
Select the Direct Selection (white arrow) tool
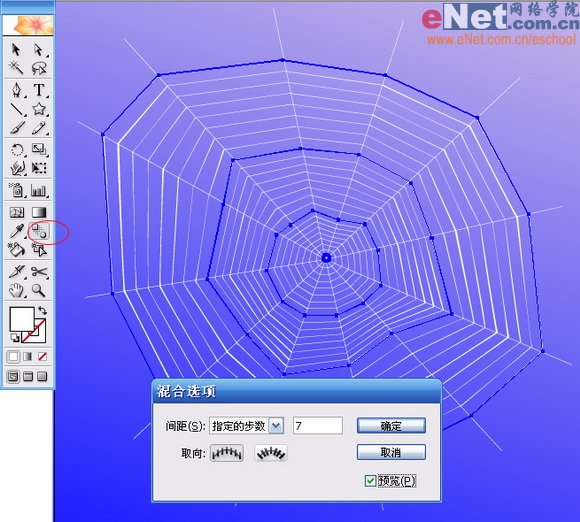click(38, 50)
